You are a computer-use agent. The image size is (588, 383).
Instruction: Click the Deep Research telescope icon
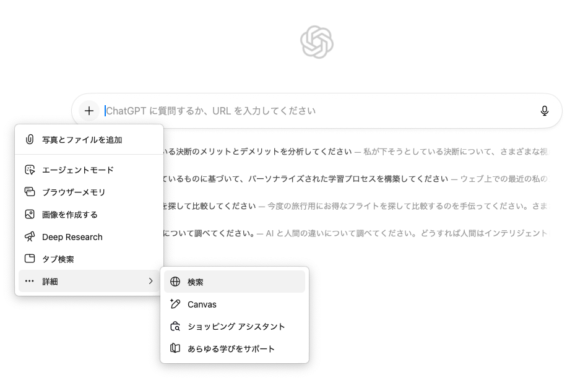30,237
